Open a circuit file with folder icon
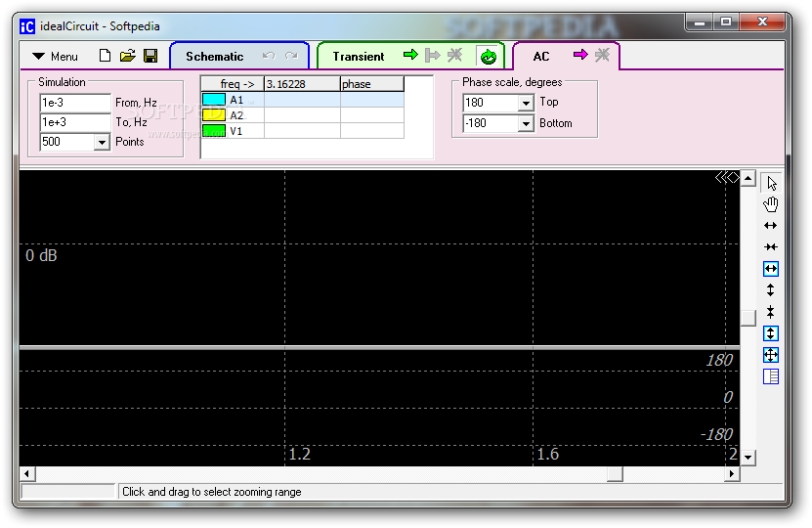812x528 pixels. click(x=127, y=56)
